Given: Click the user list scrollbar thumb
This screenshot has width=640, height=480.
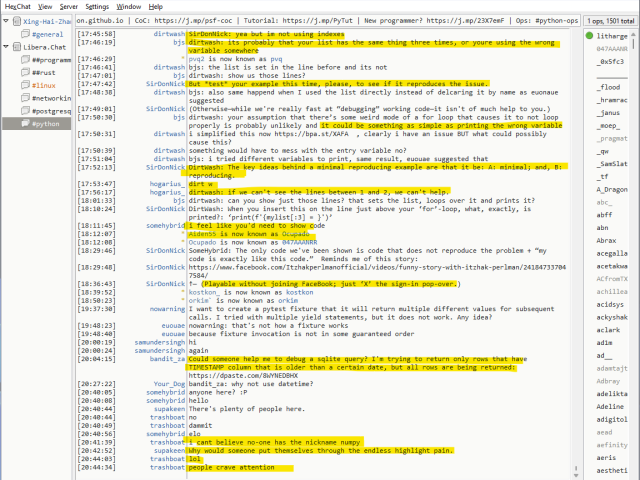Looking at the screenshot, I should pos(633,42).
